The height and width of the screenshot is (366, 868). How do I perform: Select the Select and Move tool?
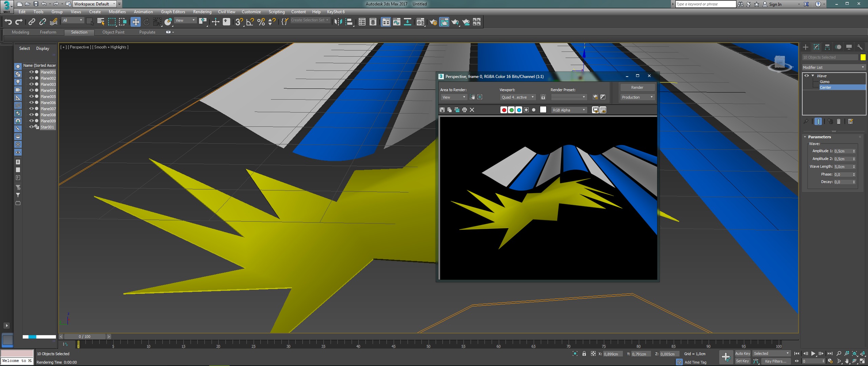pos(136,22)
